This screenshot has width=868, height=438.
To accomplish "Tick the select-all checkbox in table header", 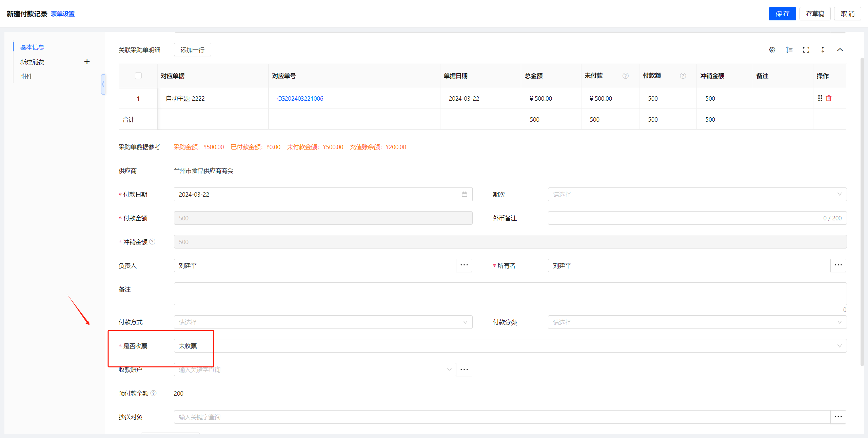I will tap(138, 76).
